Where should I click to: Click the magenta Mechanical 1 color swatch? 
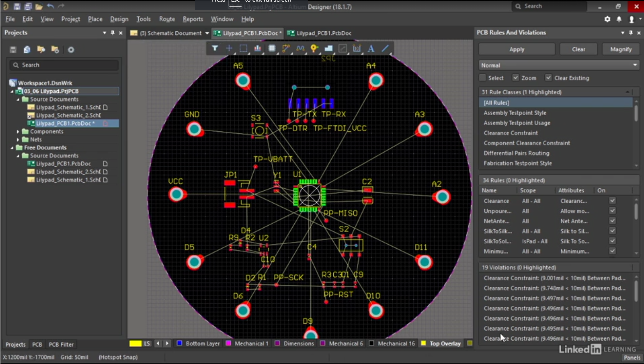[228, 343]
